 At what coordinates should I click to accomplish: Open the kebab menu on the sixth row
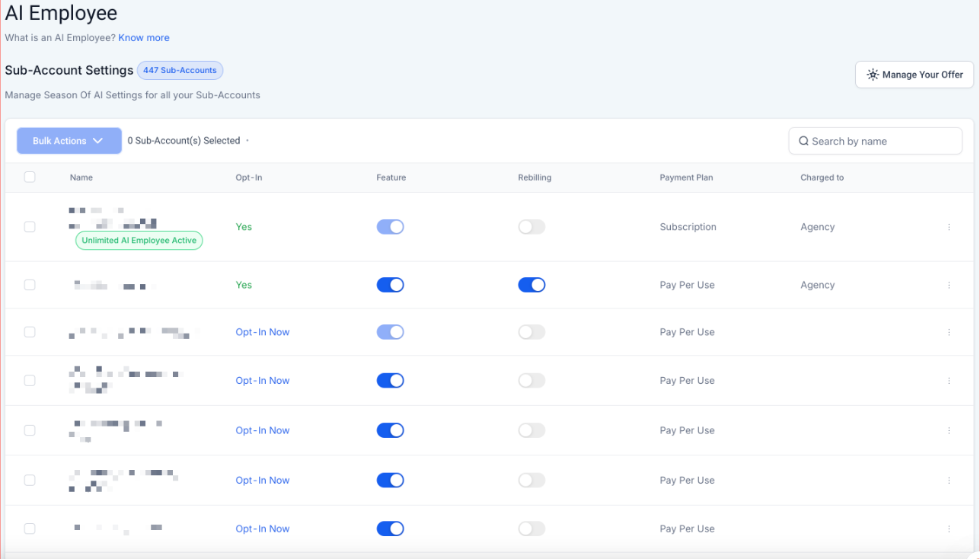tap(949, 480)
